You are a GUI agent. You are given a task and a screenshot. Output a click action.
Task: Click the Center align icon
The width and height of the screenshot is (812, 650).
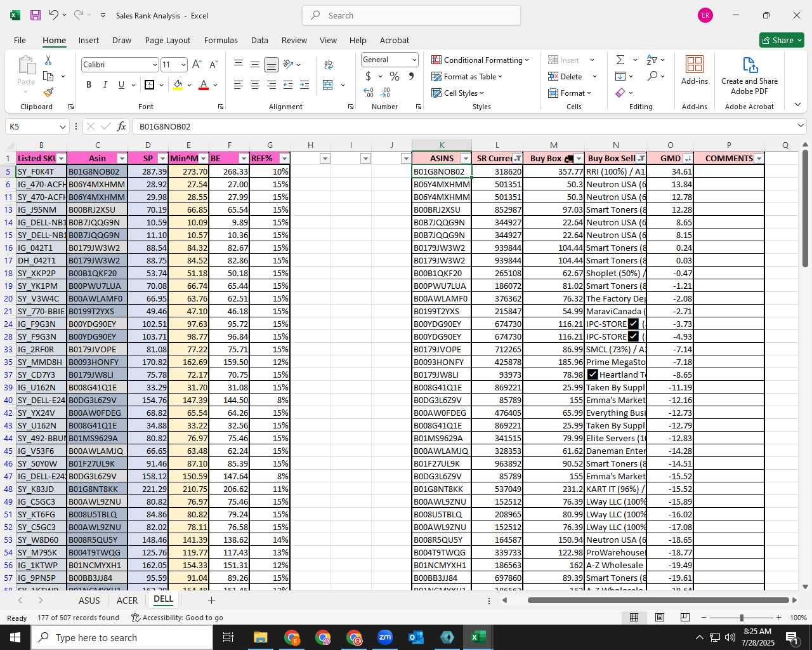click(x=254, y=85)
